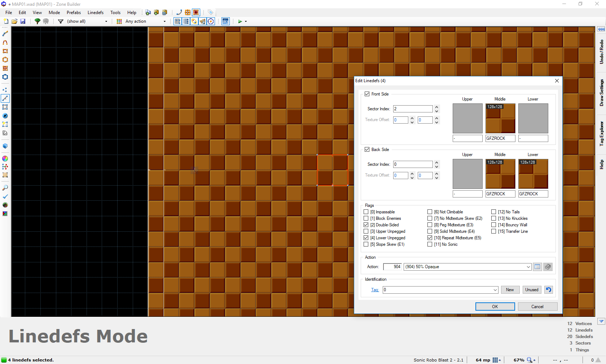Screen dimensions: 606x364
Task: Toggle the sky button in the toolbar
Action: [x=225, y=21]
